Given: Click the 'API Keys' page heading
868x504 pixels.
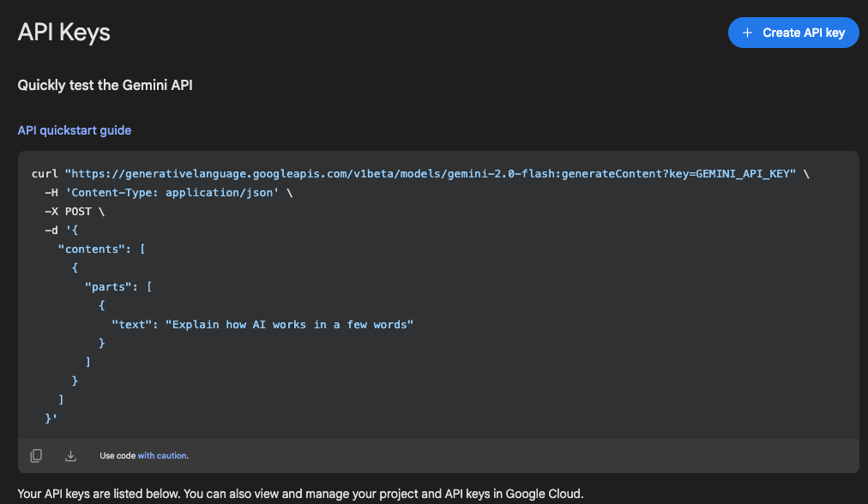Looking at the screenshot, I should [63, 32].
